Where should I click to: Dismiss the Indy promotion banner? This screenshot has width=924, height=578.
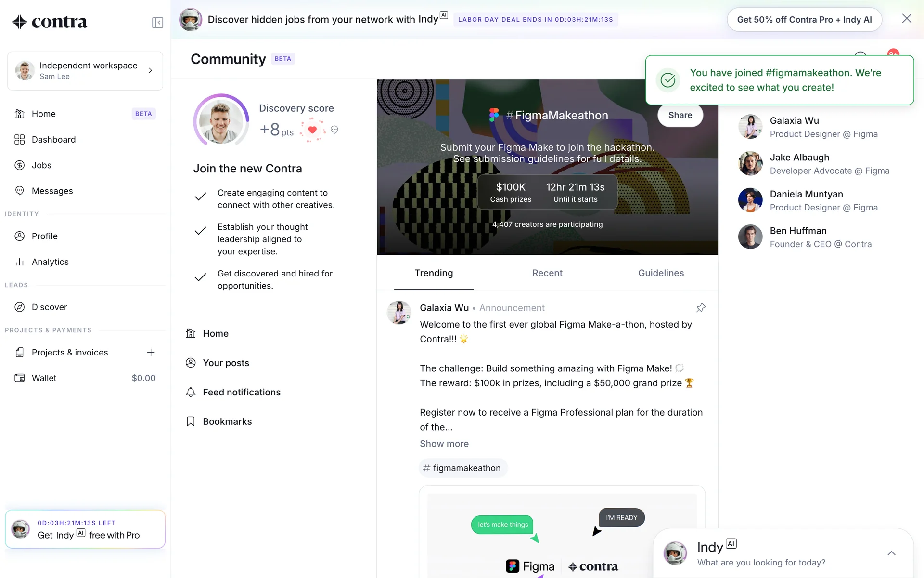[907, 19]
